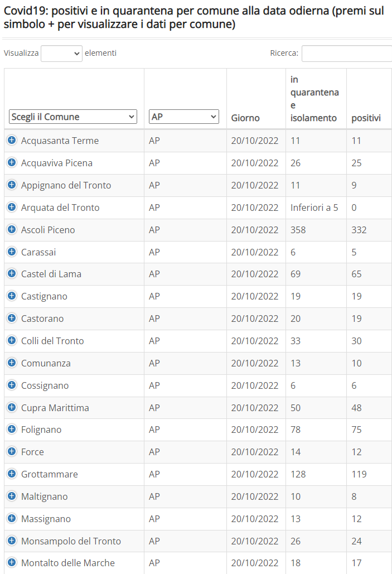Expand details for Castel di Lama
This screenshot has height=574, width=392.
click(12, 273)
